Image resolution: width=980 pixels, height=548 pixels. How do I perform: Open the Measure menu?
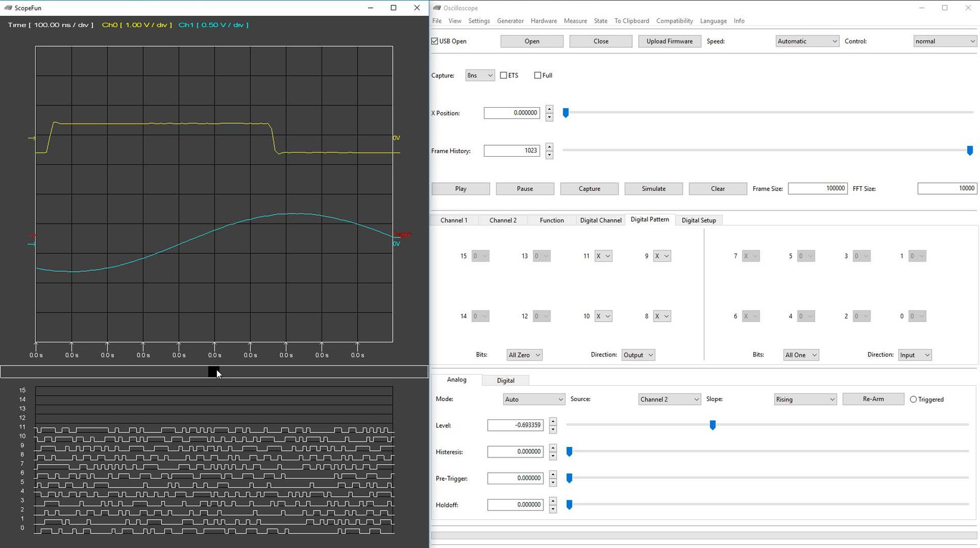coord(575,21)
